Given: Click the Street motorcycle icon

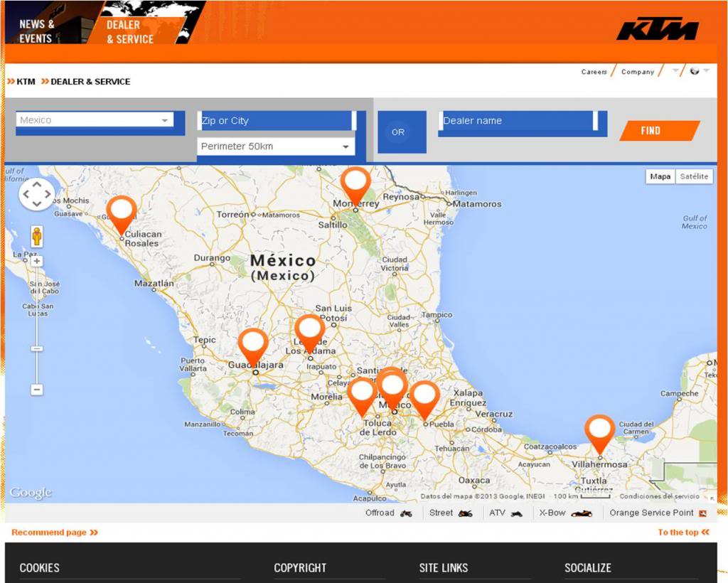Looking at the screenshot, I should [465, 513].
